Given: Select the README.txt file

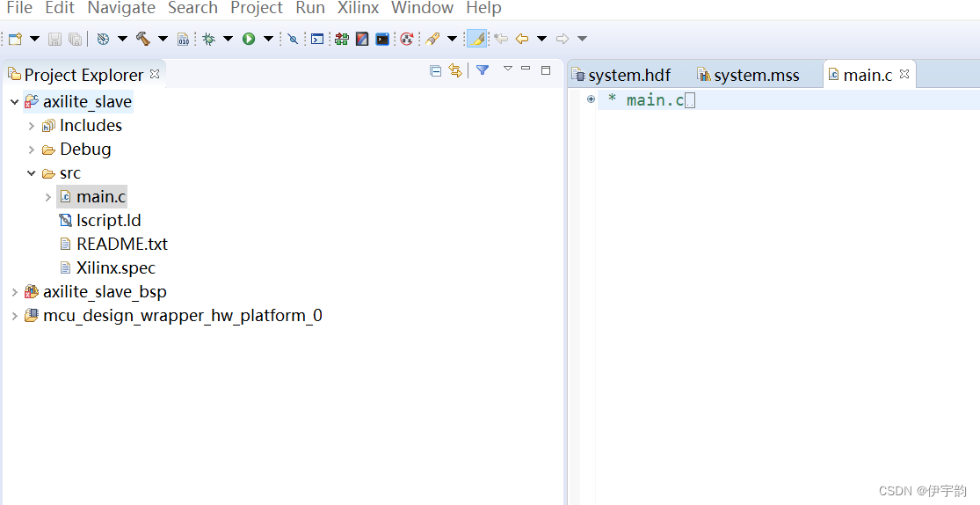Looking at the screenshot, I should click(122, 244).
